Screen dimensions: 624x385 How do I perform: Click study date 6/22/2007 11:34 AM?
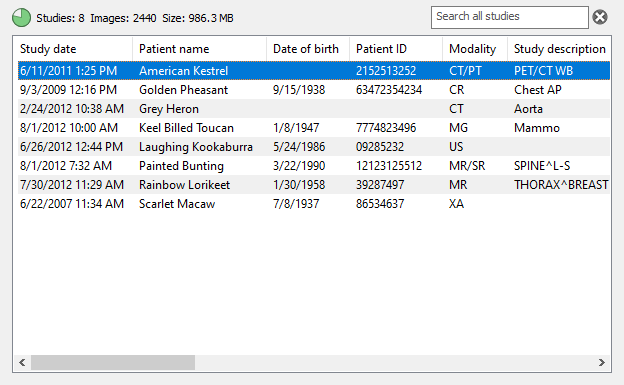72,204
